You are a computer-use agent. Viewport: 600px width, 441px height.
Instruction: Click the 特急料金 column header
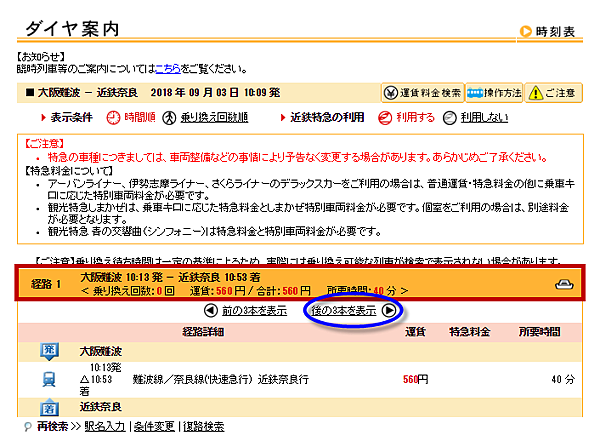(470, 332)
